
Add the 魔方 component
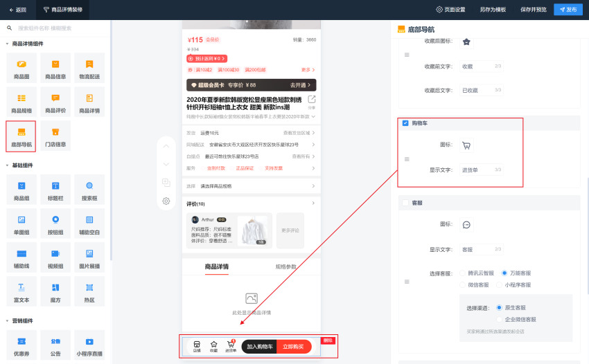click(x=55, y=291)
